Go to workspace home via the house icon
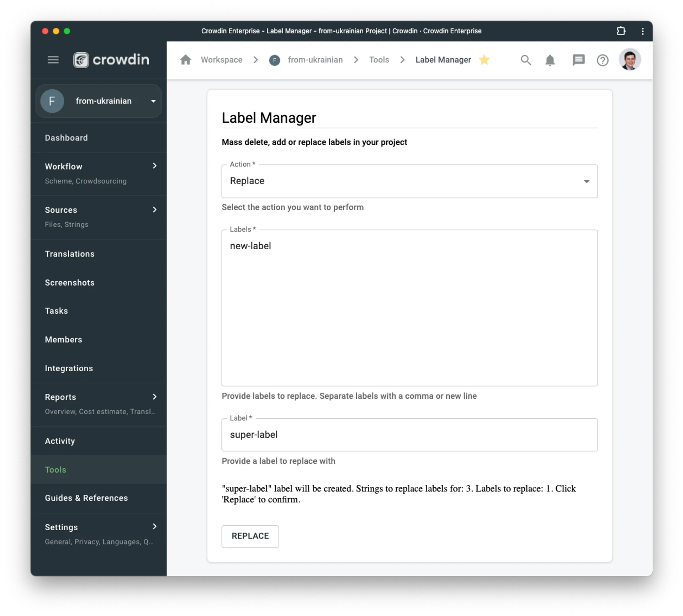Screen dimensions: 683x616 pyautogui.click(x=186, y=60)
